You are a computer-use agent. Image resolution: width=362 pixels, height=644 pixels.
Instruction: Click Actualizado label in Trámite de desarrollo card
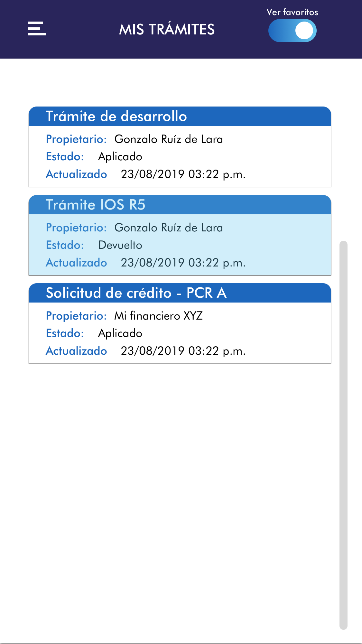[76, 174]
